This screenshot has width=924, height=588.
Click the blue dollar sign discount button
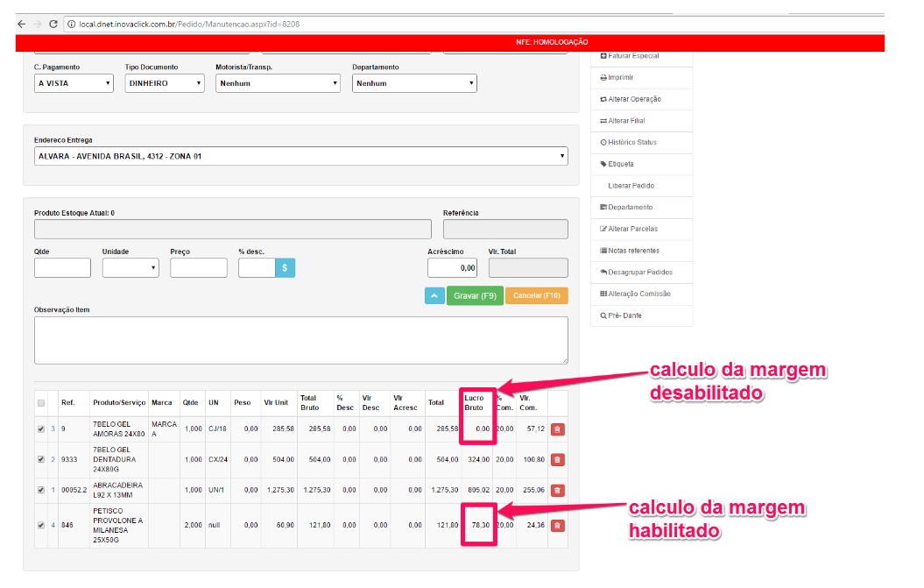pyautogui.click(x=286, y=268)
